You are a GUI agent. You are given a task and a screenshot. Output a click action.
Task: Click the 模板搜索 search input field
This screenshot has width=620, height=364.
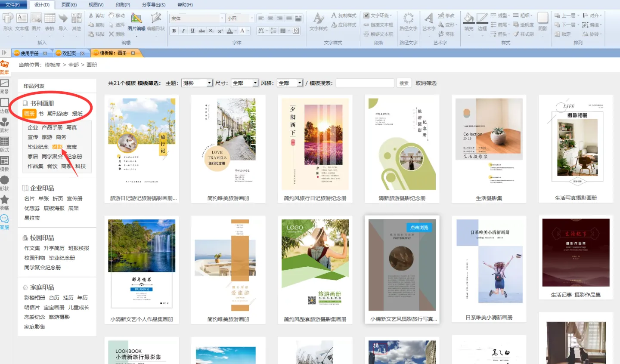point(365,83)
